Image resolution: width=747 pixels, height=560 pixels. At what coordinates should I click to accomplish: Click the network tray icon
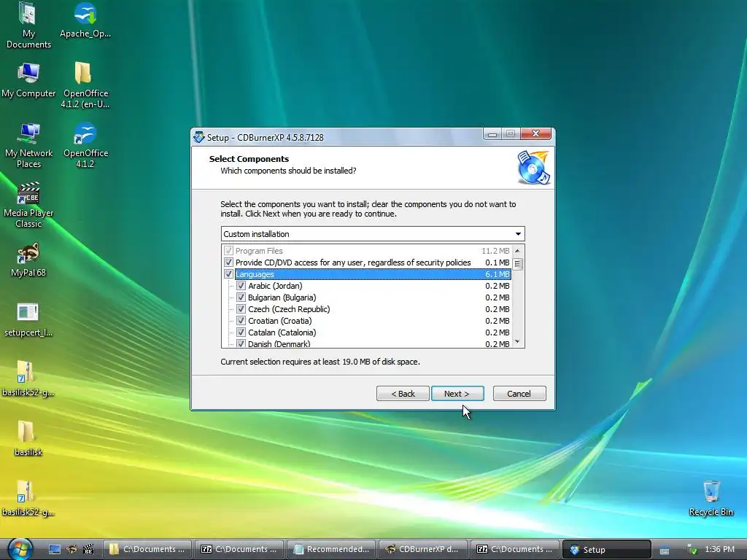[692, 550]
